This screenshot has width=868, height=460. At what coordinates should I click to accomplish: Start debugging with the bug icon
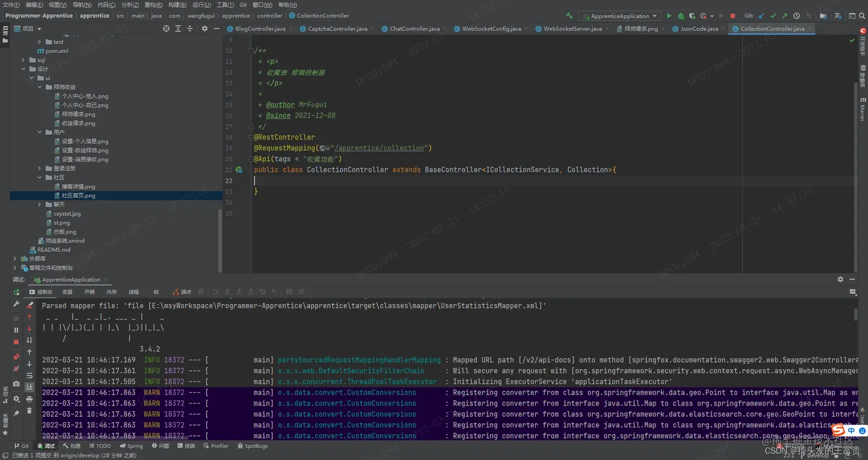click(681, 16)
